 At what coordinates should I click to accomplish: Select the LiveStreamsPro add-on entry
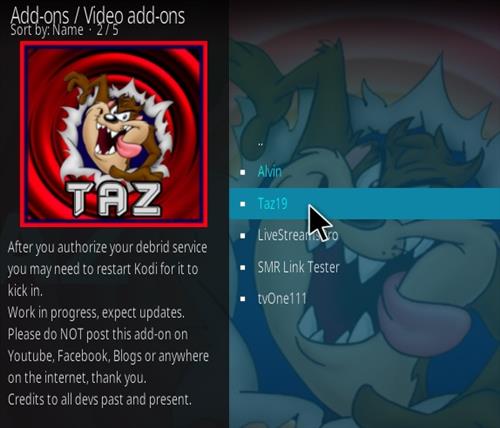point(365,235)
